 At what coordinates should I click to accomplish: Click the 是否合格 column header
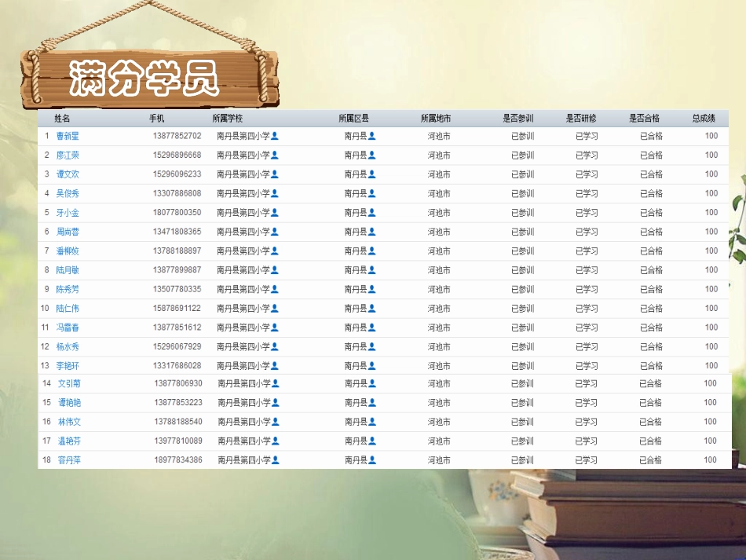pyautogui.click(x=644, y=118)
